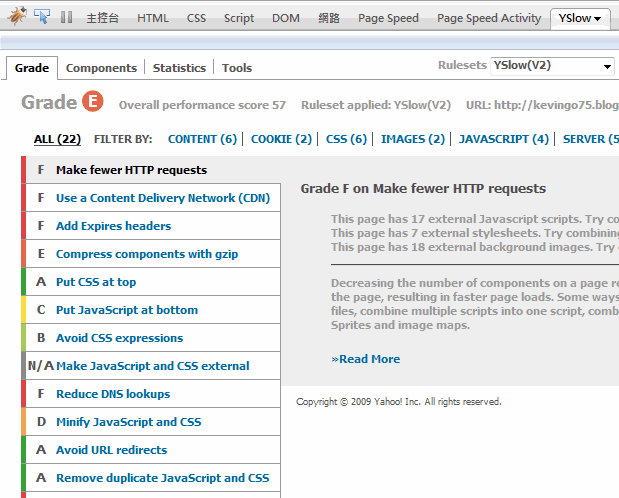Open the Tools tab
The width and height of the screenshot is (619, 498).
(x=237, y=68)
